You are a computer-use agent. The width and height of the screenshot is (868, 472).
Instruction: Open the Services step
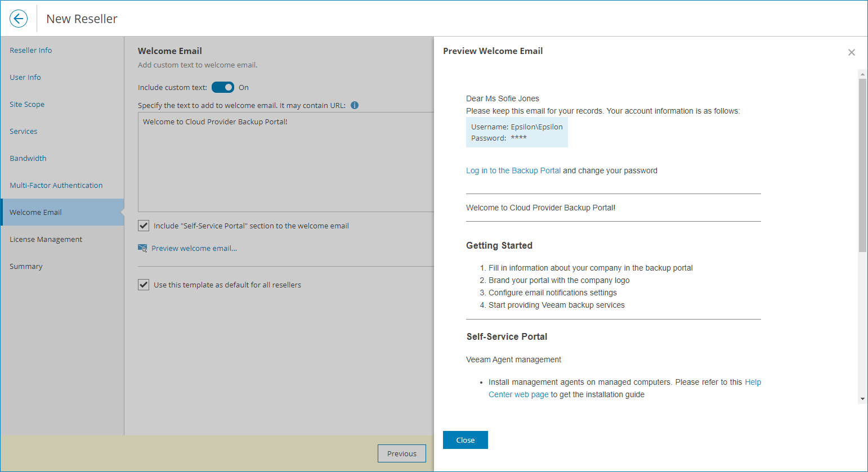click(24, 131)
